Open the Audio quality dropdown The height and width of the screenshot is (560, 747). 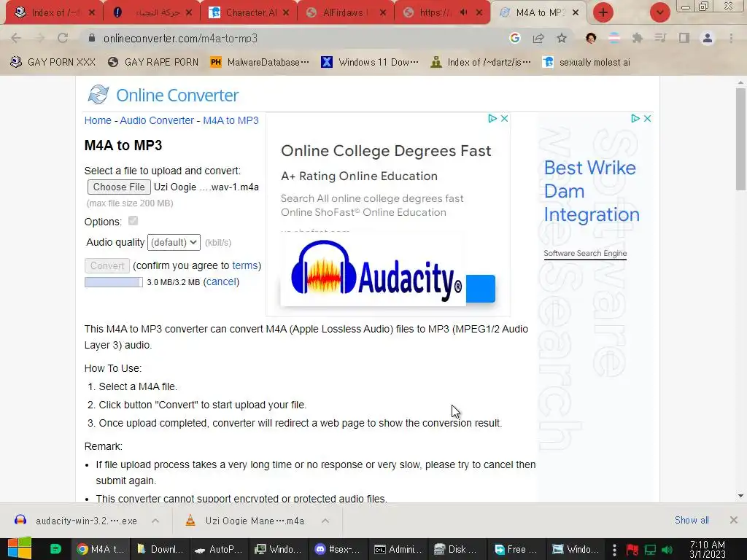coord(174,242)
